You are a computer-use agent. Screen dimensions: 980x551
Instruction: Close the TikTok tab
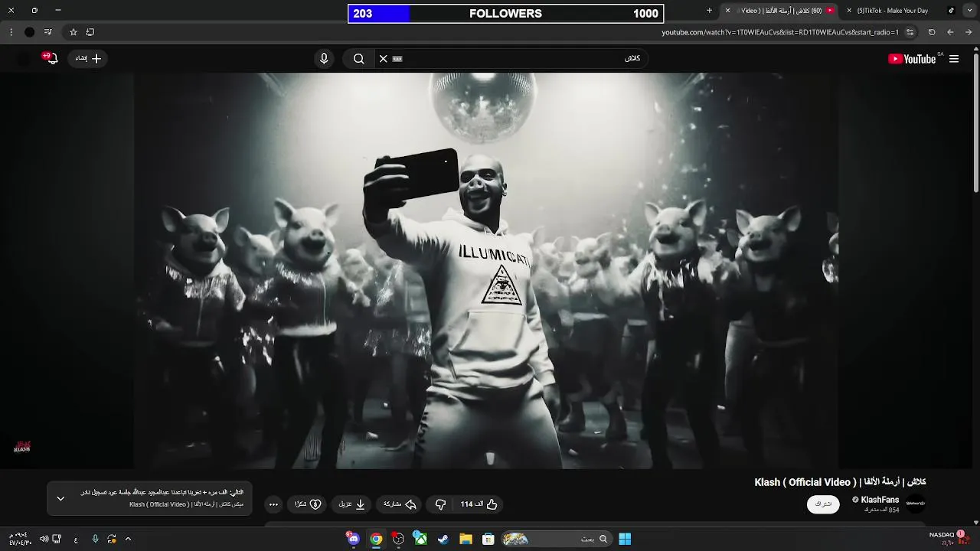coord(849,11)
